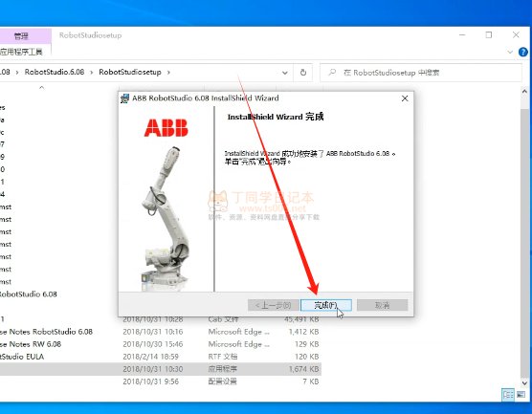This screenshot has width=532, height=414.
Task: Click the 完成(F) finish button
Action: tap(326, 305)
